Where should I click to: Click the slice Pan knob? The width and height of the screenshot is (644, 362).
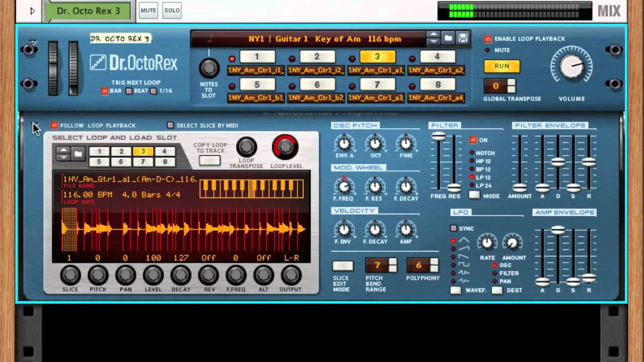coord(125,275)
